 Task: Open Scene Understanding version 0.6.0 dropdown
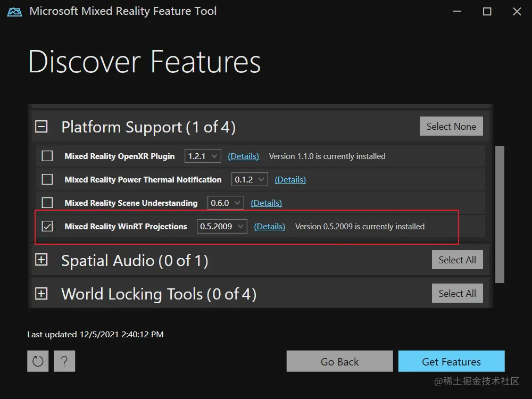pyautogui.click(x=226, y=203)
